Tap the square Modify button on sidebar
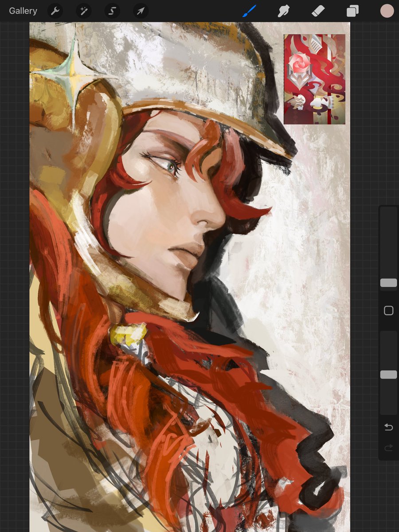Screen dimensions: 399x532 pyautogui.click(x=389, y=311)
